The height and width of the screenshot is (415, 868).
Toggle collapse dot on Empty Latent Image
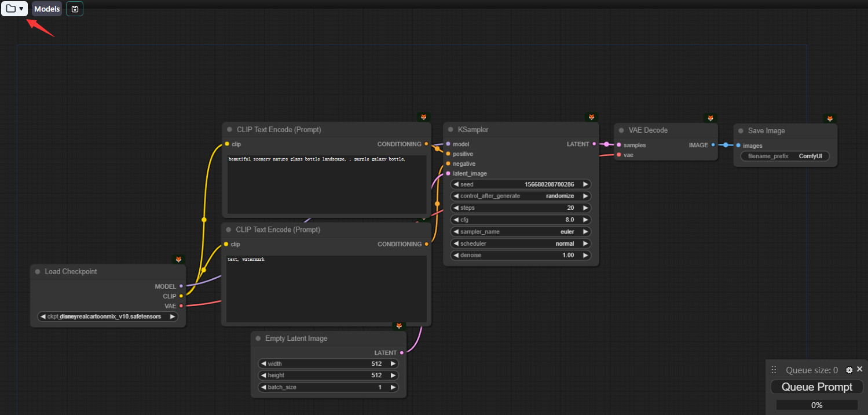click(x=258, y=338)
